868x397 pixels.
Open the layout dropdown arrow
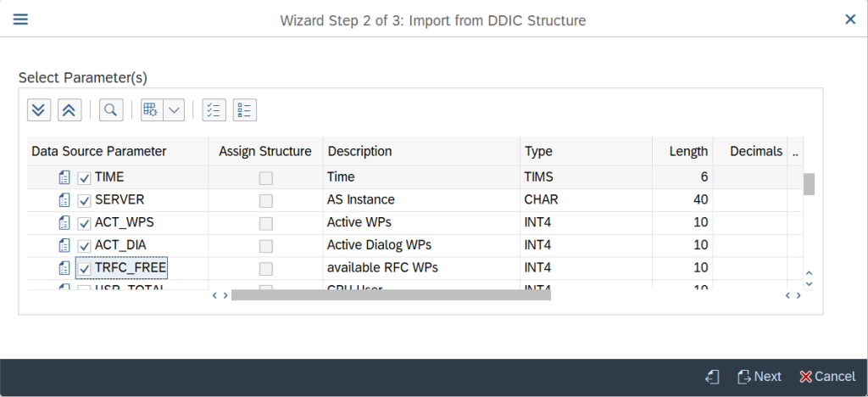[174, 110]
